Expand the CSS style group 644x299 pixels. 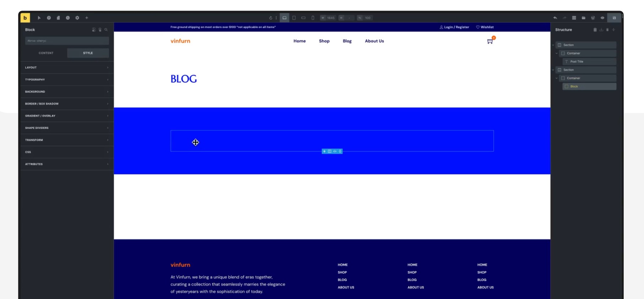[67, 152]
